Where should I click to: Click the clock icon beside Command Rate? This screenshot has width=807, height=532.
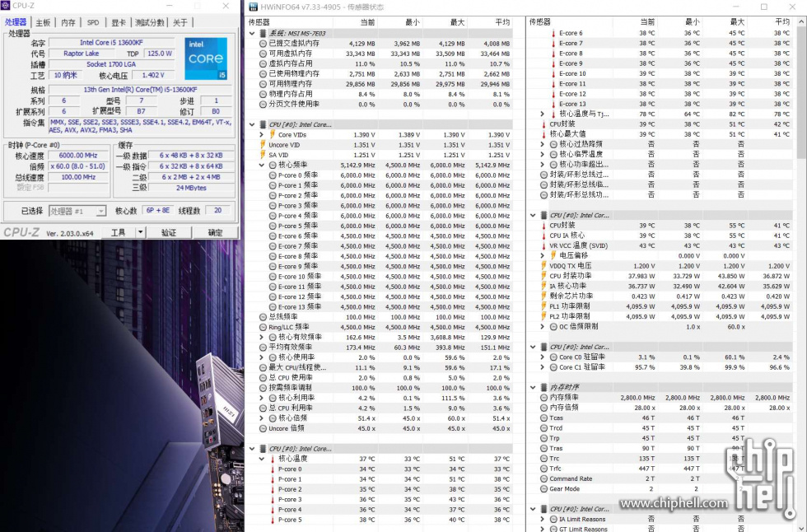544,478
